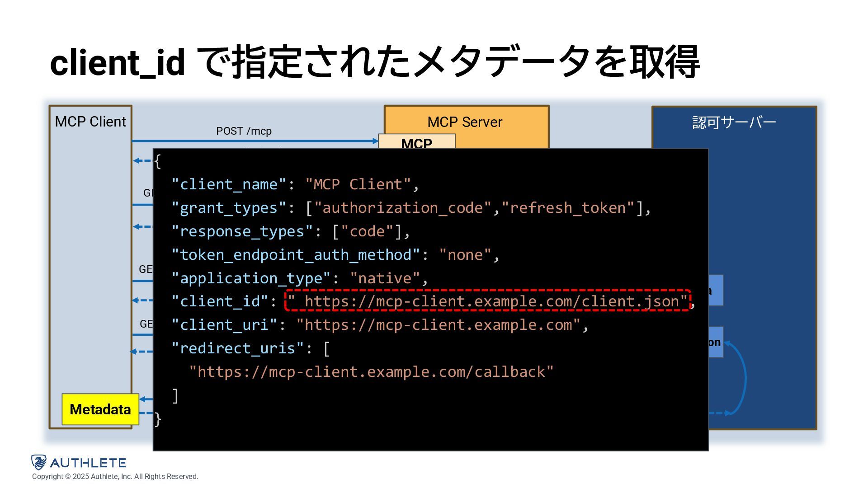
Task: Click the "response_types" key
Action: click(242, 231)
